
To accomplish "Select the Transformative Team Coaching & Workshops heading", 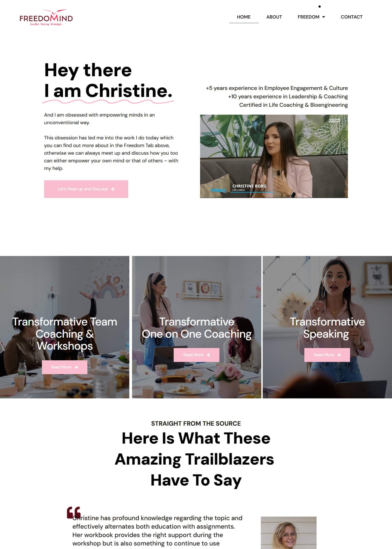I will tap(65, 334).
